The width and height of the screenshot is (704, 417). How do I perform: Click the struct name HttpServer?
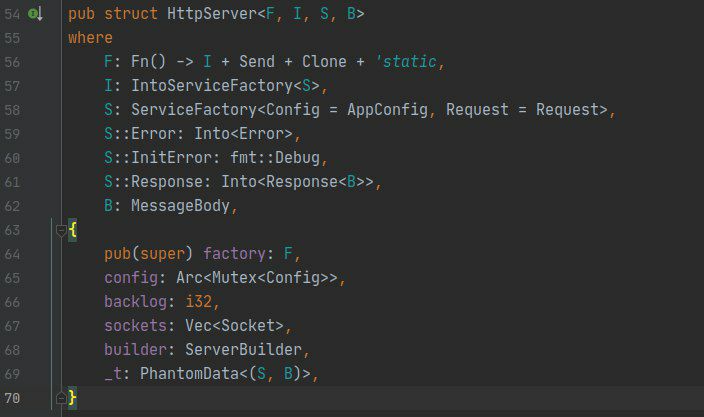point(212,13)
